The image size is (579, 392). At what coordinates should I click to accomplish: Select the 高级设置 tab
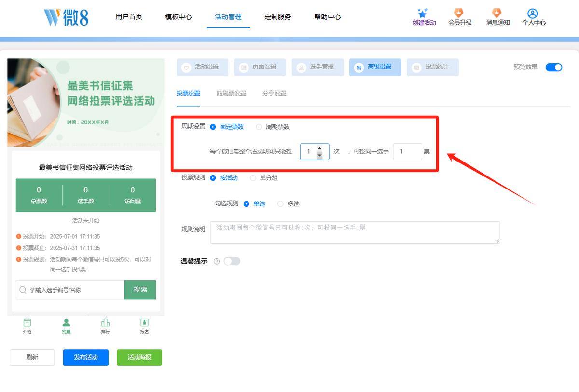click(375, 67)
